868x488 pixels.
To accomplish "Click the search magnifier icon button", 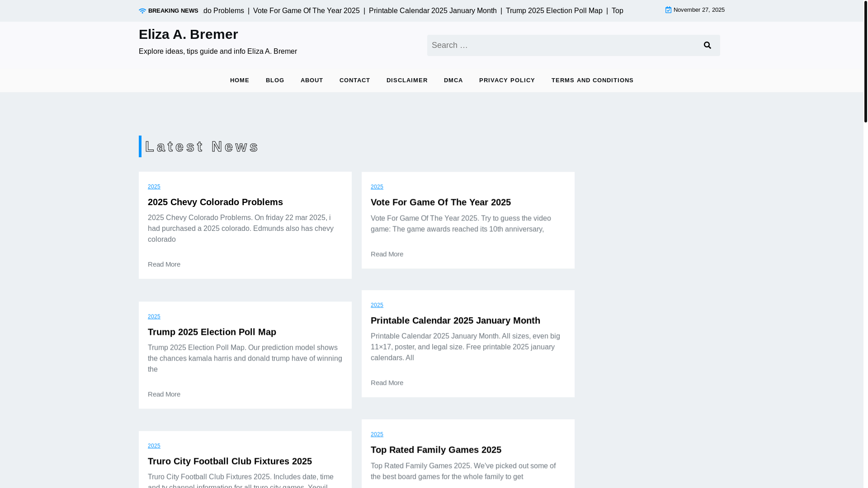I will click(708, 45).
